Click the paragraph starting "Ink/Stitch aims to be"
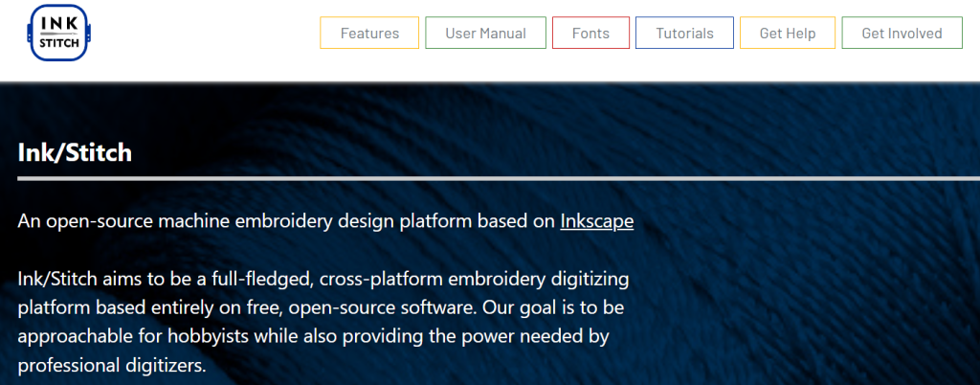 323,322
